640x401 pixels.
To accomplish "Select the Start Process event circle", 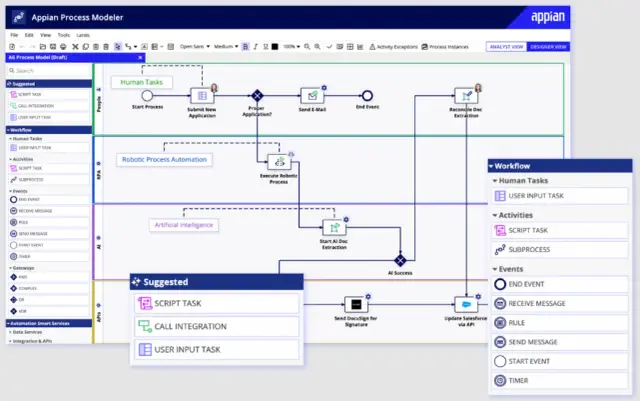I will pyautogui.click(x=147, y=96).
